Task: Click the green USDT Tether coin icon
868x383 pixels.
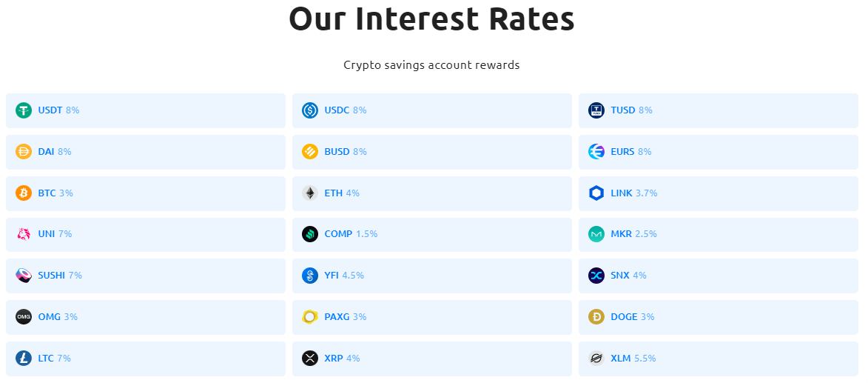Action: coord(24,110)
